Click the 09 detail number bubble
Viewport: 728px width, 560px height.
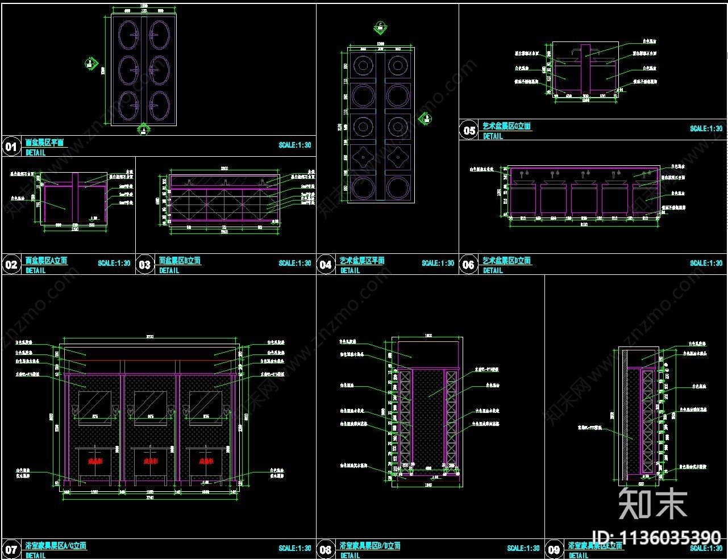554,549
